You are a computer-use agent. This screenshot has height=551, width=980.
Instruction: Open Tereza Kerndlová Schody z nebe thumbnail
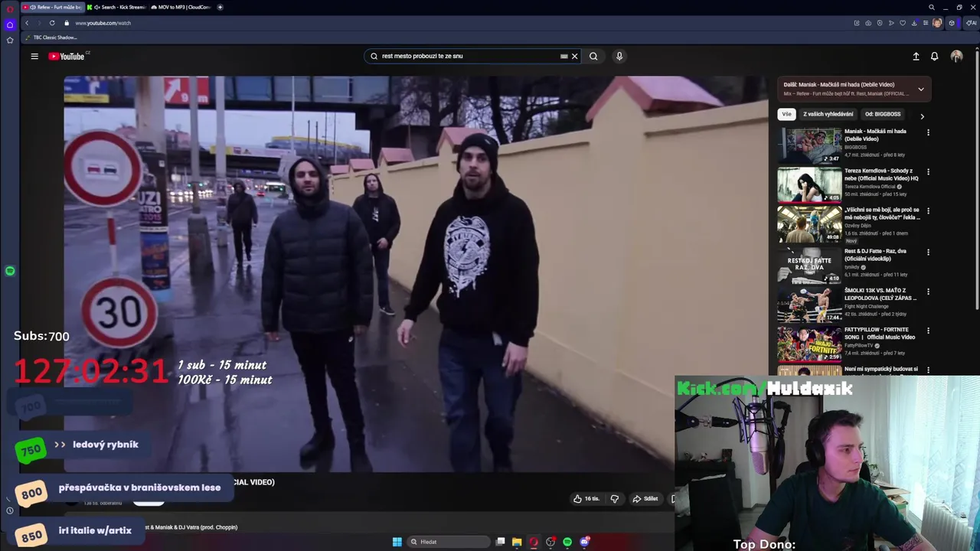pos(809,185)
